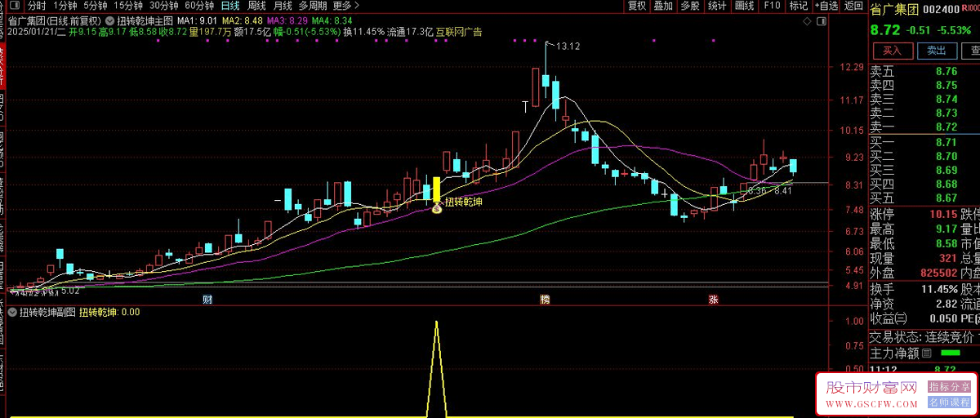Click the 交易状态 连续竞价 status row
The height and width of the screenshot is (418, 980).
924,337
